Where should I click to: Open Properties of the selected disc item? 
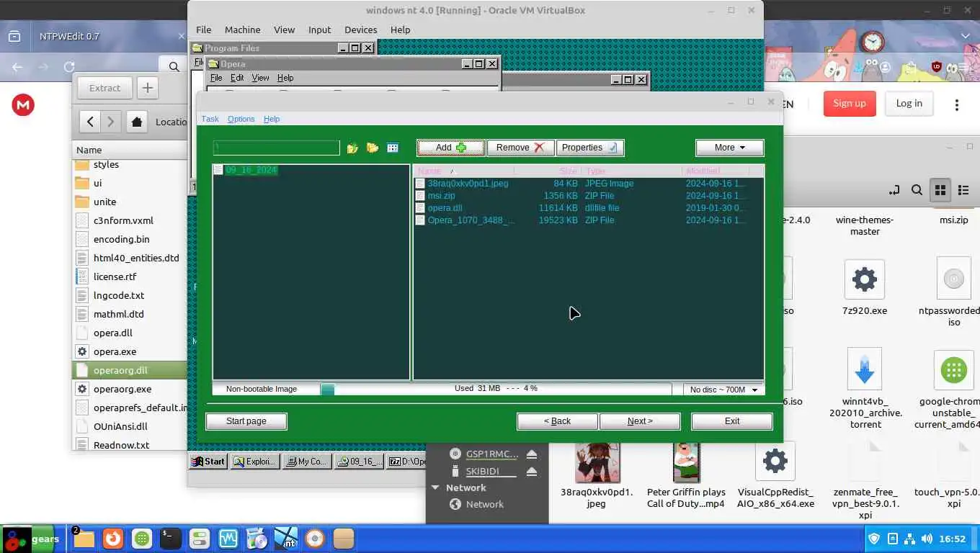[589, 148]
